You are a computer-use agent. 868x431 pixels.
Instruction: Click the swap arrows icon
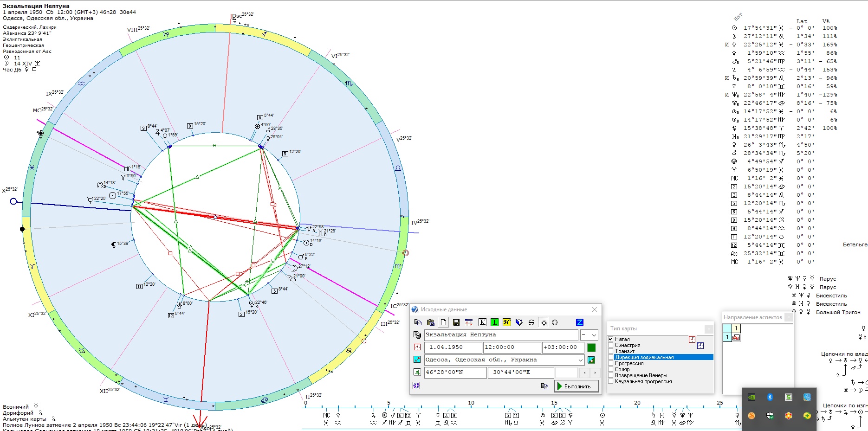(x=531, y=322)
